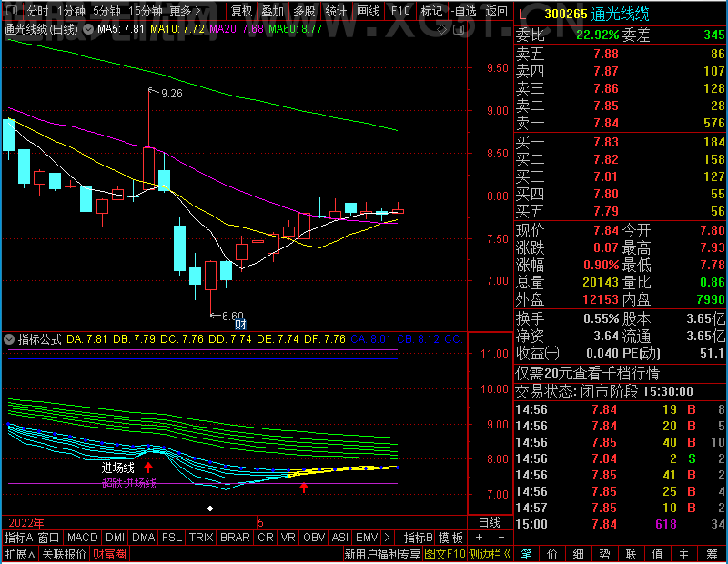Image resolution: width=728 pixels, height=564 pixels.
Task: Click the panel layout icon at top-left toolbar
Action: pyautogui.click(x=13, y=10)
